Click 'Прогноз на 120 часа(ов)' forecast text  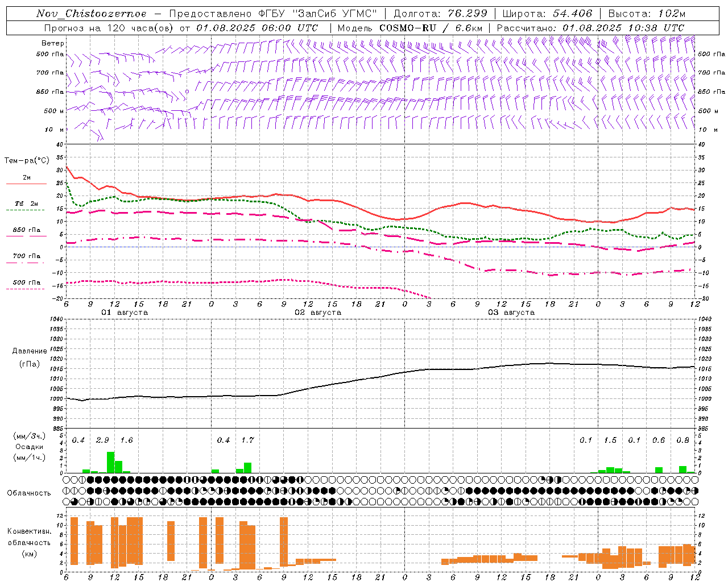pyautogui.click(x=110, y=27)
